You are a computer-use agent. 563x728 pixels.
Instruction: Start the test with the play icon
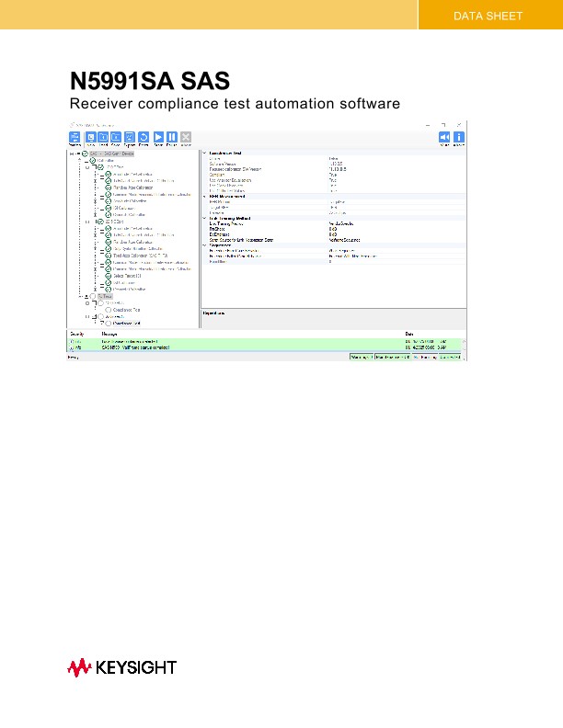click(x=158, y=137)
